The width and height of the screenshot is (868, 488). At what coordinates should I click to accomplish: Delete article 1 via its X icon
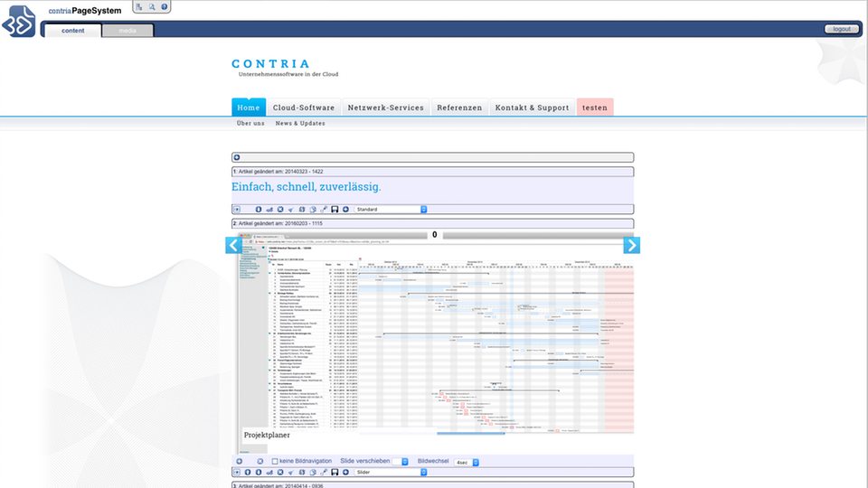point(280,210)
